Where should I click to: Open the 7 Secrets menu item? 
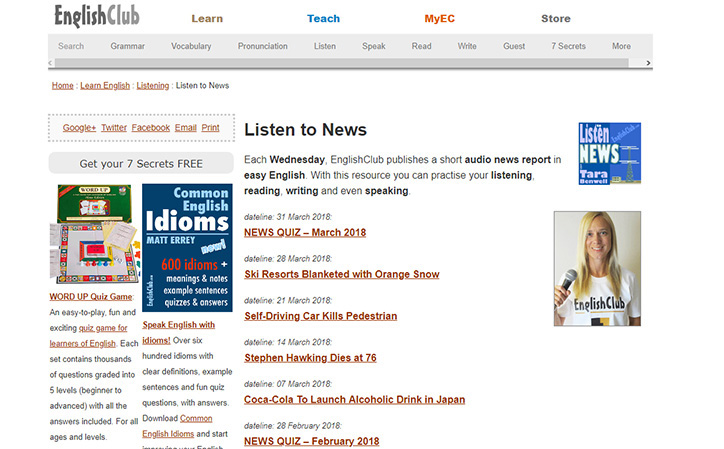[568, 46]
